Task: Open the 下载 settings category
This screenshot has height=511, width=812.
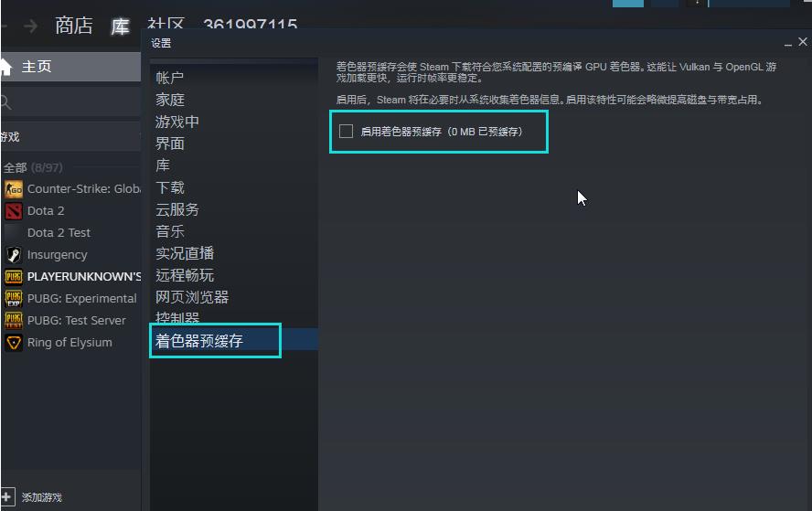Action: tap(170, 187)
